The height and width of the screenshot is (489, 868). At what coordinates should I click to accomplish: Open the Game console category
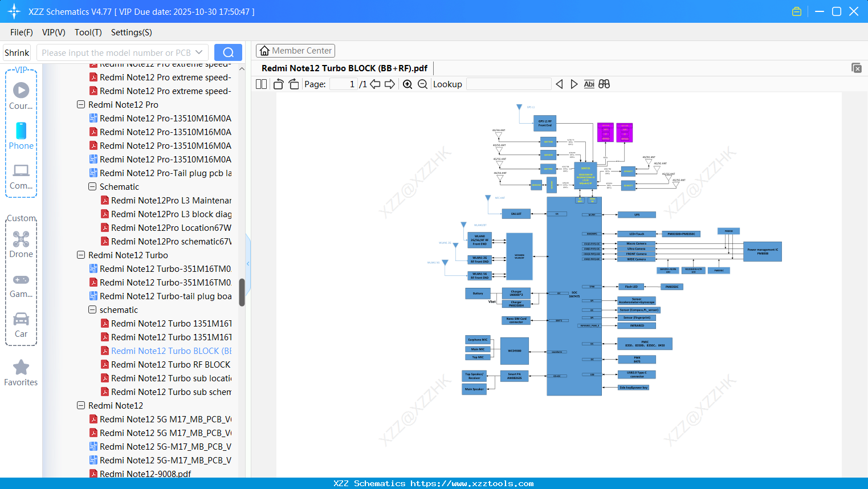click(x=21, y=285)
